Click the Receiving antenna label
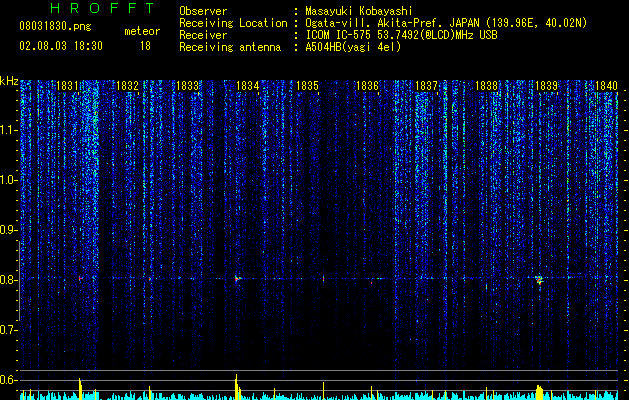629x400 pixels. click(230, 47)
